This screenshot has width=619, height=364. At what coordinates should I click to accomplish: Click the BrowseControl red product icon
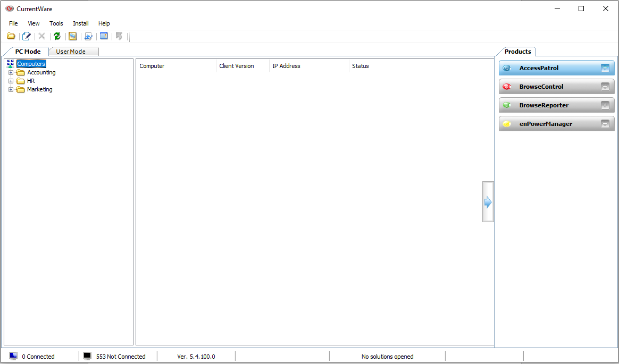coord(507,87)
